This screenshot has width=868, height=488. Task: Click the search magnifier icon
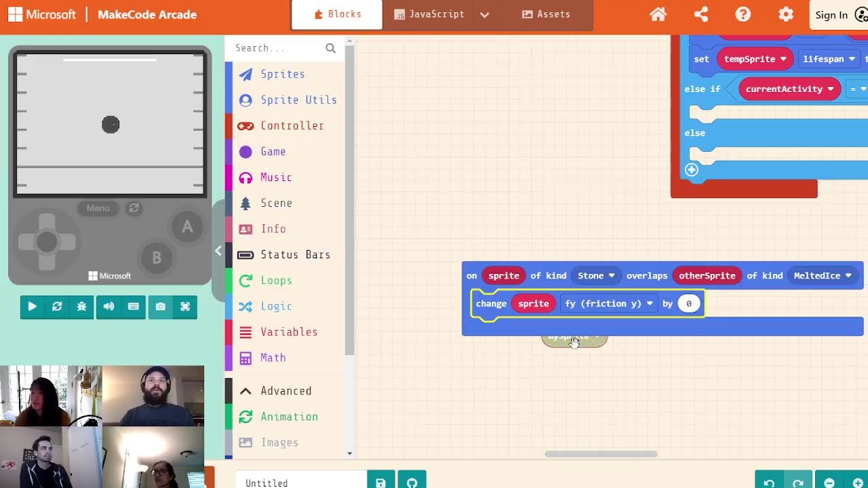[x=330, y=48]
